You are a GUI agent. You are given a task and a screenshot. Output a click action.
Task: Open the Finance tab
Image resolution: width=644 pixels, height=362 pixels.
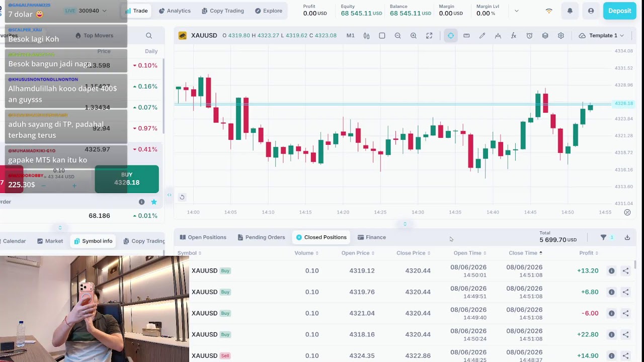coord(372,237)
